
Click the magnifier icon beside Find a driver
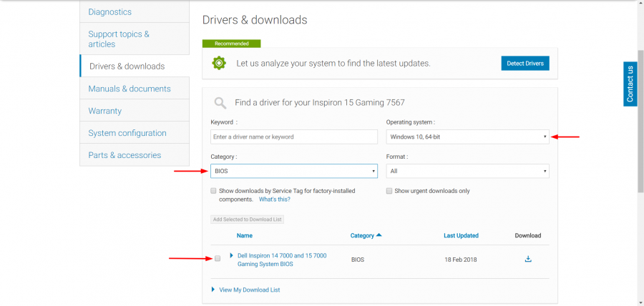220,103
